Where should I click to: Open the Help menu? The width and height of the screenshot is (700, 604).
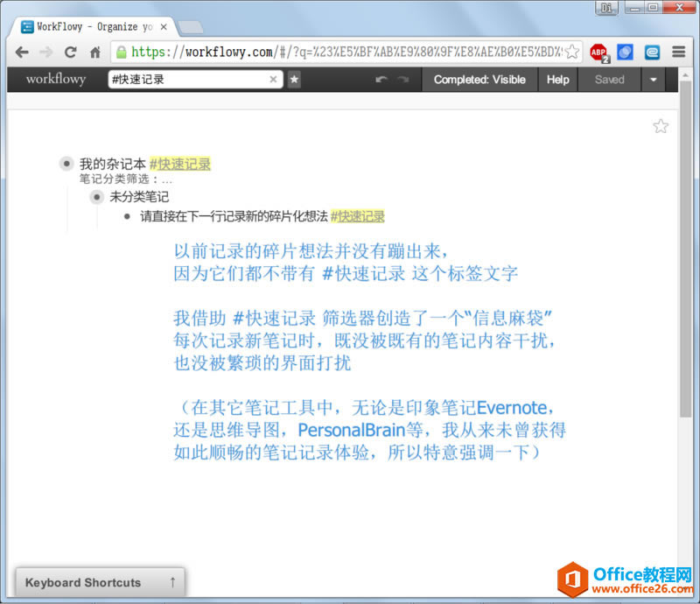[x=558, y=80]
